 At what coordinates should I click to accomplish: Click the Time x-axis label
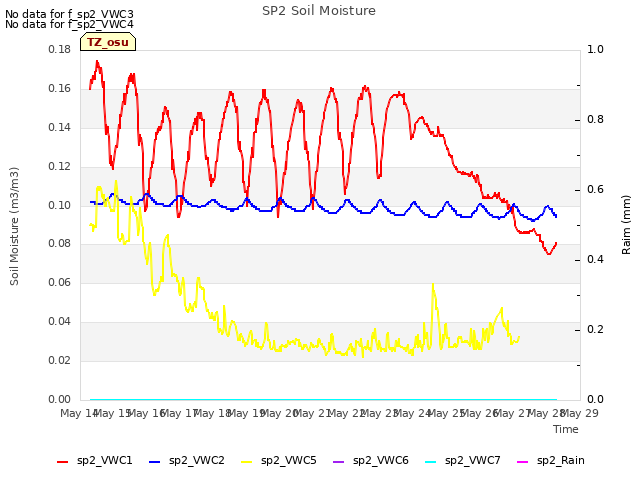[566, 429]
